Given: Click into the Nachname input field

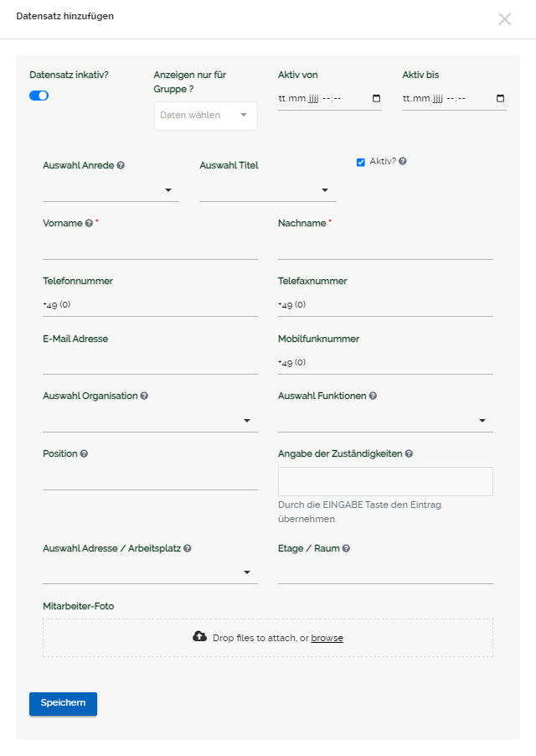Looking at the screenshot, I should point(385,248).
